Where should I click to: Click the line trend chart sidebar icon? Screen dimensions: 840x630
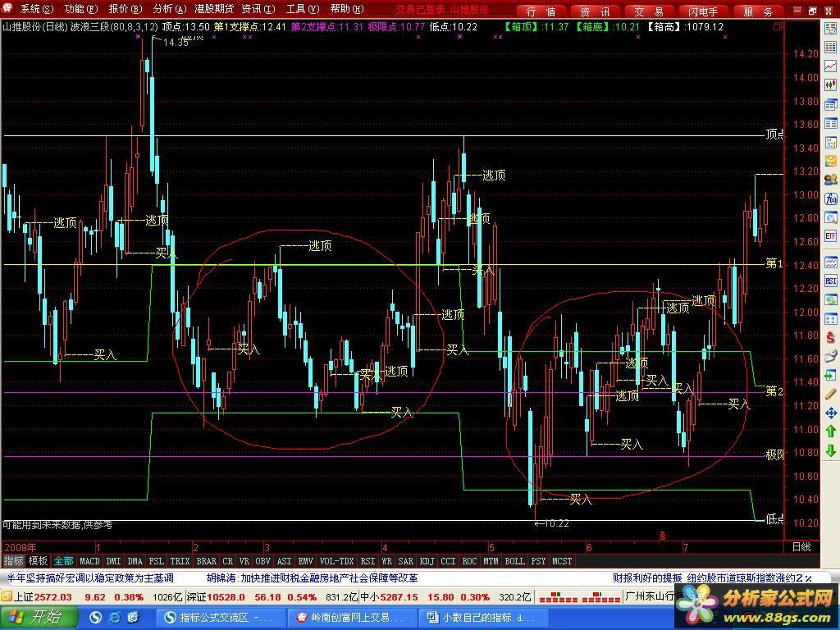830,66
